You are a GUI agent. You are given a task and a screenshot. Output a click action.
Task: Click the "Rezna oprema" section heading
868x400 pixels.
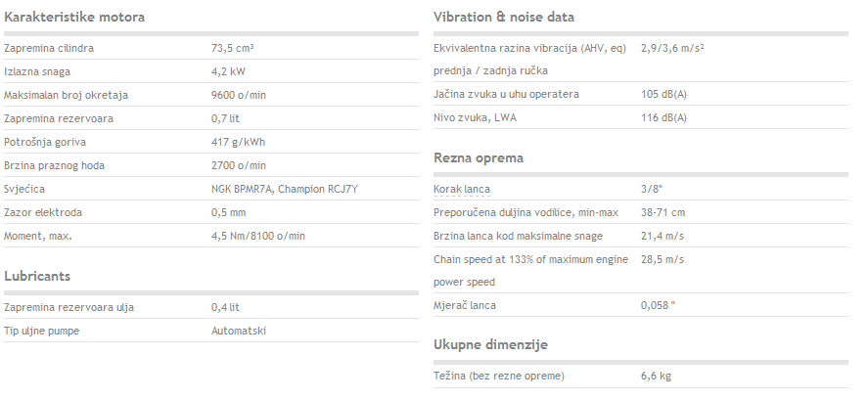tap(479, 157)
